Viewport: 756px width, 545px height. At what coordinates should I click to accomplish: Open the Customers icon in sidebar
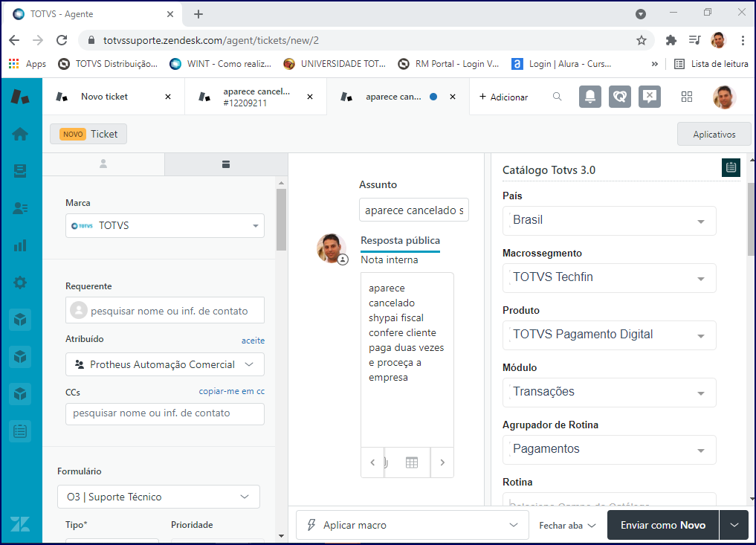click(20, 208)
